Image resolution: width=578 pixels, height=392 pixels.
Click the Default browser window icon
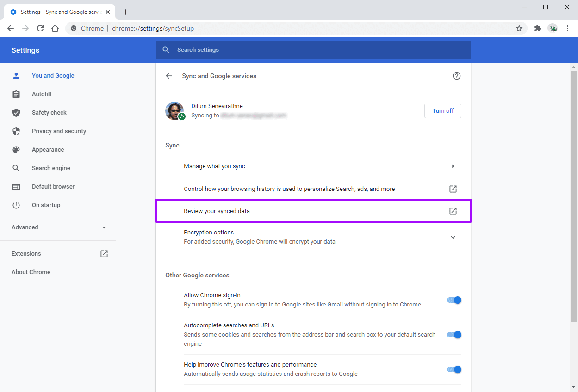[x=16, y=186]
